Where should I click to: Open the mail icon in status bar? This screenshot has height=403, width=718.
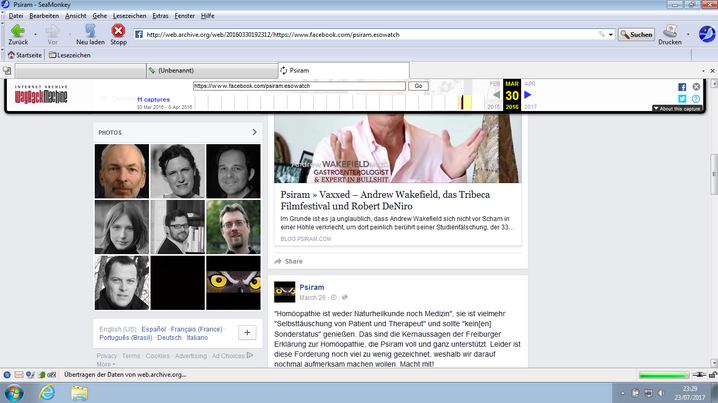19,375
